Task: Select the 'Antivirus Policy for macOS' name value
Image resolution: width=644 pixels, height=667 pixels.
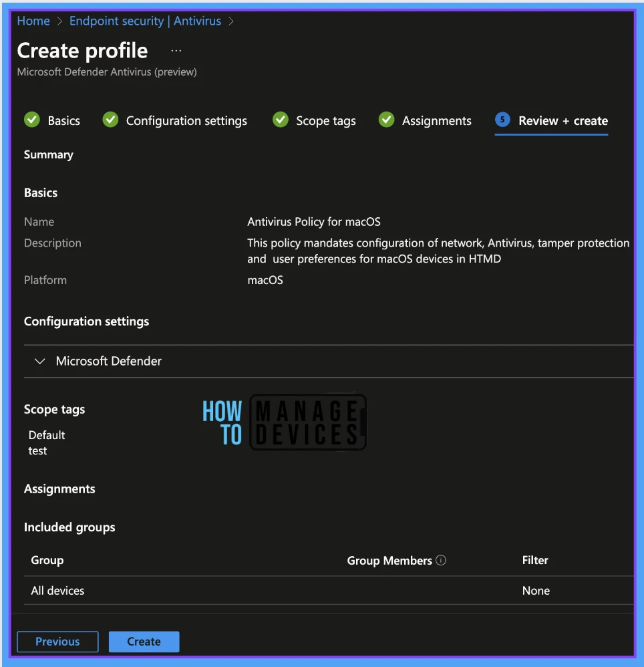Action: click(314, 222)
